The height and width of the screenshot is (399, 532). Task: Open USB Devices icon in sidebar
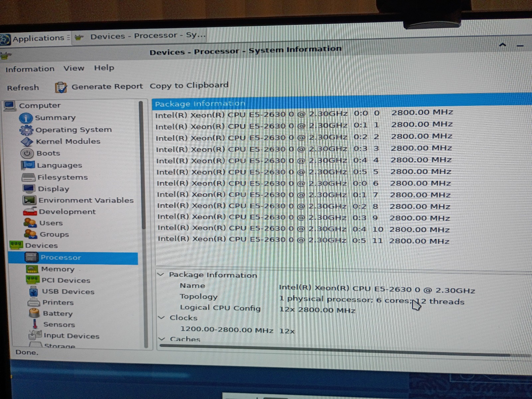click(34, 291)
